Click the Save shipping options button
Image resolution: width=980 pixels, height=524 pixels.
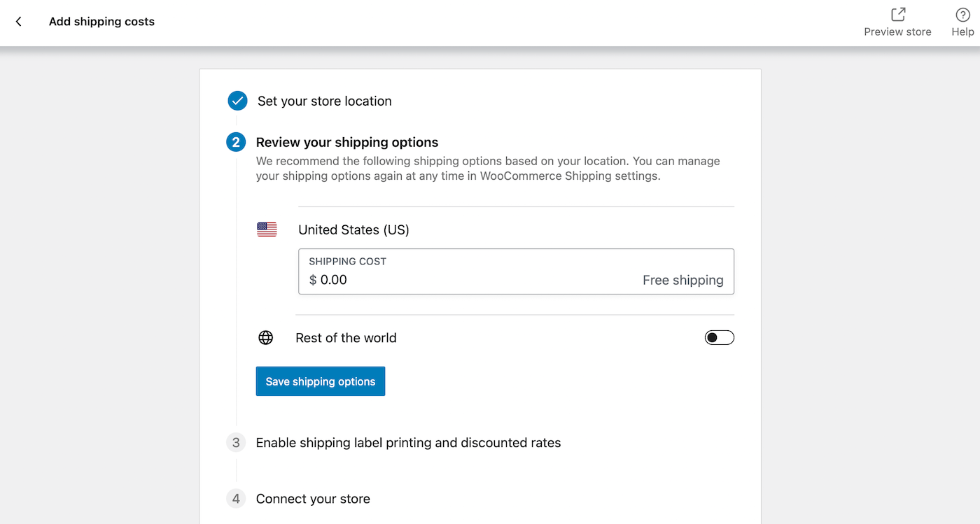pos(320,381)
